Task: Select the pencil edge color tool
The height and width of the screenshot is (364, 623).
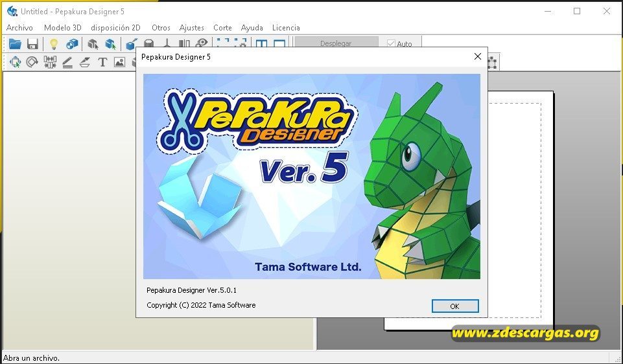Action: pyautogui.click(x=67, y=62)
